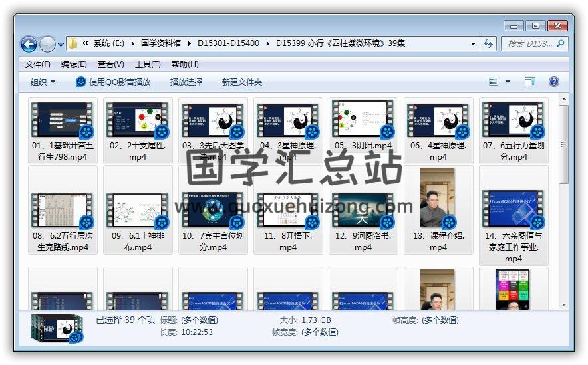588x365 pixels.
Task: Click the search magnifier icon
Action: tap(560, 43)
